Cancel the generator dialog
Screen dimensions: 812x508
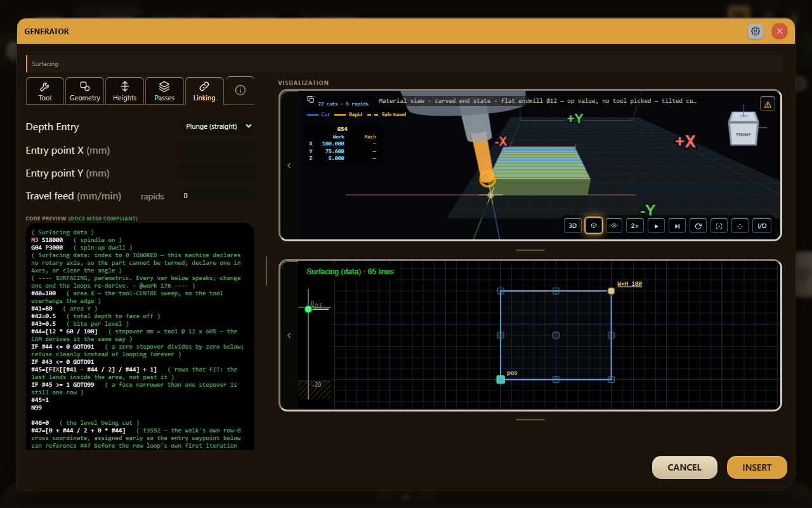pos(684,467)
